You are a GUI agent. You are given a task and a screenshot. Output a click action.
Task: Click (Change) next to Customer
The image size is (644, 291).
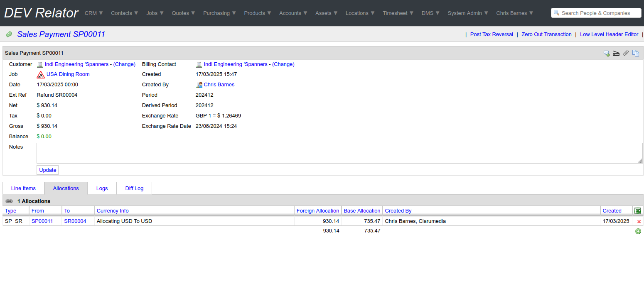[124, 64]
